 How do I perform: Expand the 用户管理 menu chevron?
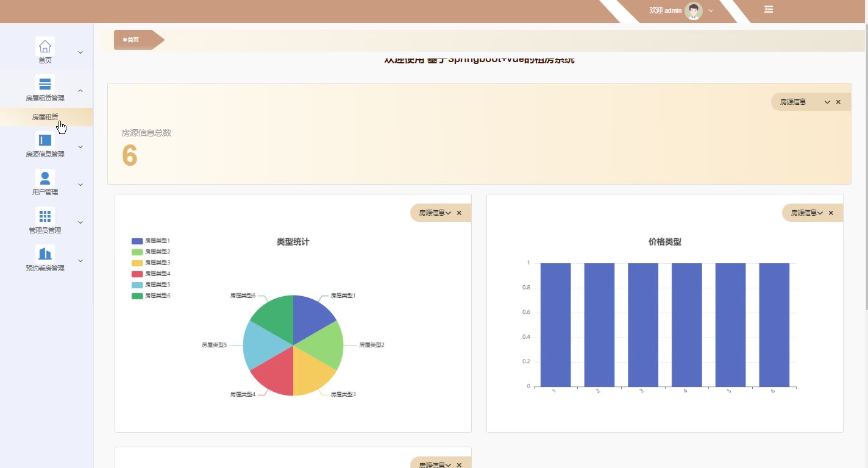80,185
